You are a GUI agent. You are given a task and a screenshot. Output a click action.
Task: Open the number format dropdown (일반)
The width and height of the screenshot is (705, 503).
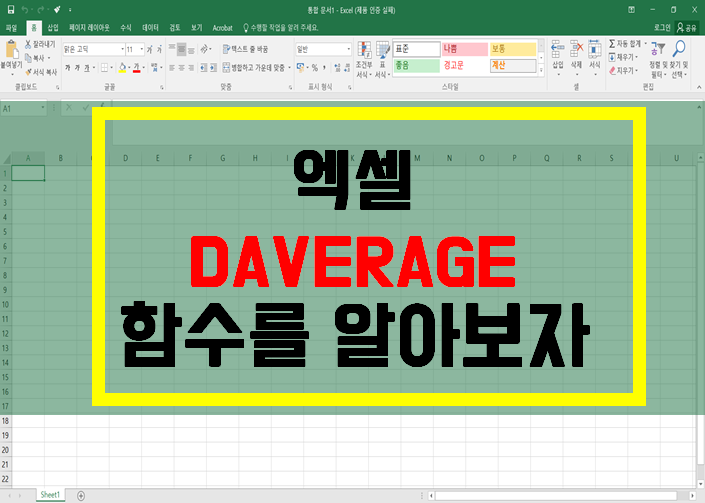[348, 49]
